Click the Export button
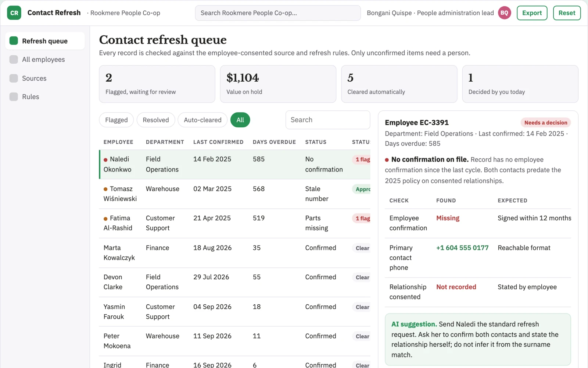This screenshot has height=368, width=588. (532, 13)
